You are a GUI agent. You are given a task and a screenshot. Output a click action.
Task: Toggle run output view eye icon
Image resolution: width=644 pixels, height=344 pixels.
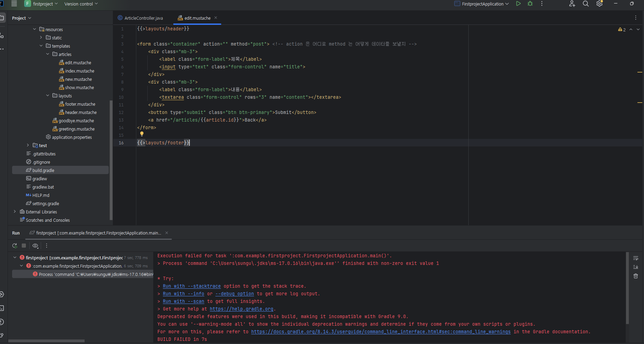click(x=35, y=246)
